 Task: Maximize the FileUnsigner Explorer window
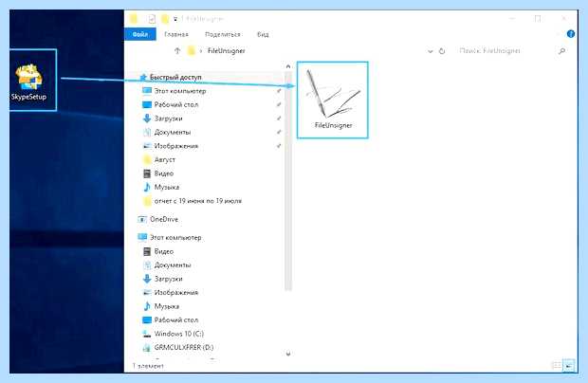click(538, 18)
